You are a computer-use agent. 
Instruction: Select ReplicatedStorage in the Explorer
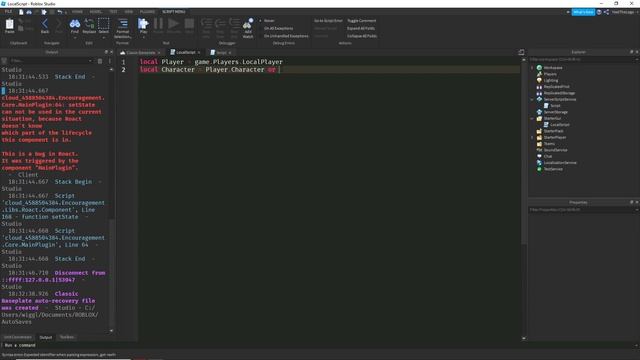pyautogui.click(x=559, y=93)
